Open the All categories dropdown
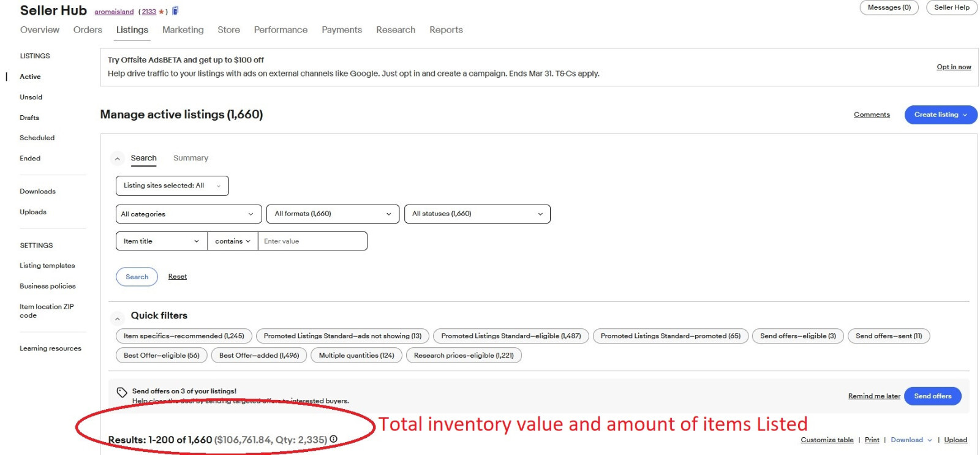The height and width of the screenshot is (455, 980). tap(189, 214)
